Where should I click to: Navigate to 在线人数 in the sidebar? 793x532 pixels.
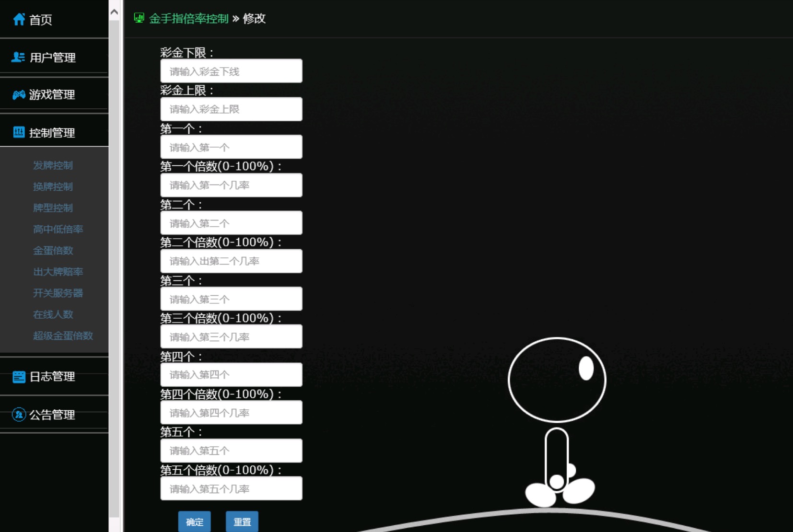(53, 314)
